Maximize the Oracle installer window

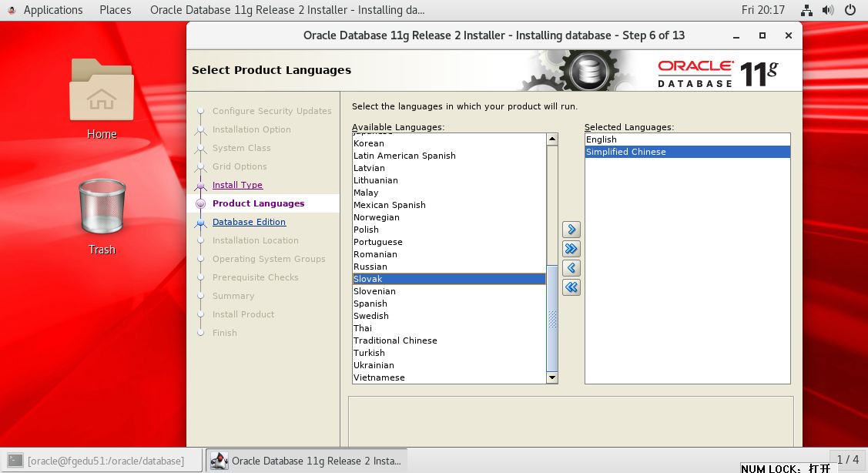762,35
